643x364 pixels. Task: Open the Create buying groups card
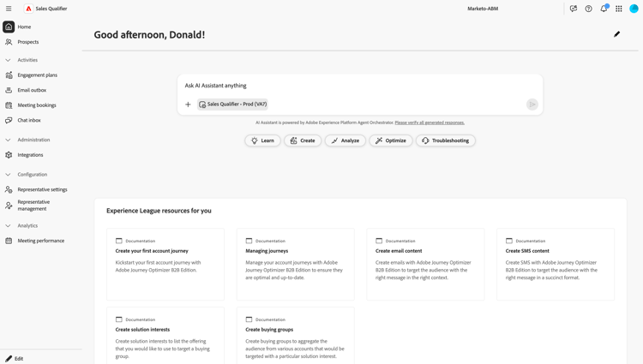tap(295, 336)
